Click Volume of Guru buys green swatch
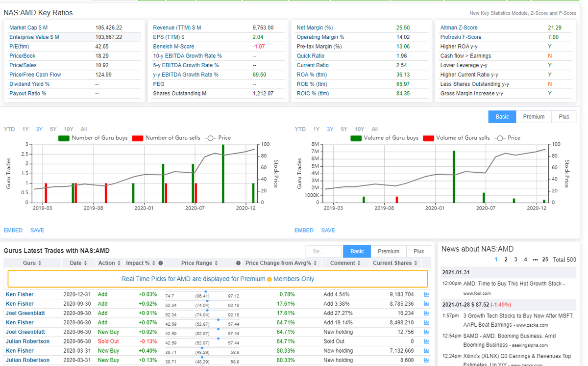 point(356,138)
